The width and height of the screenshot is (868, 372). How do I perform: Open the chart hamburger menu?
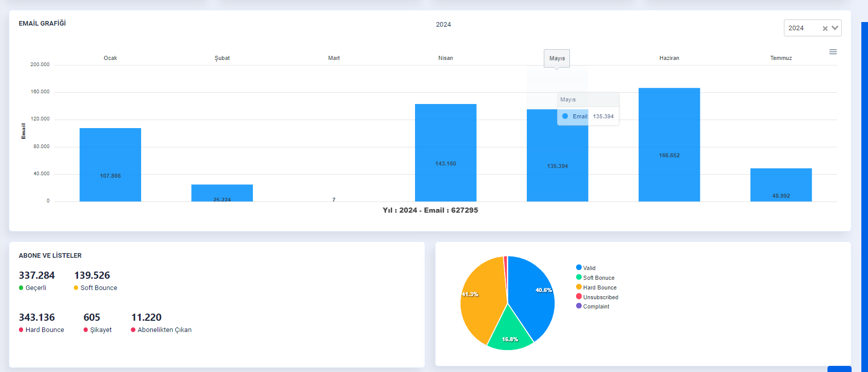(833, 52)
